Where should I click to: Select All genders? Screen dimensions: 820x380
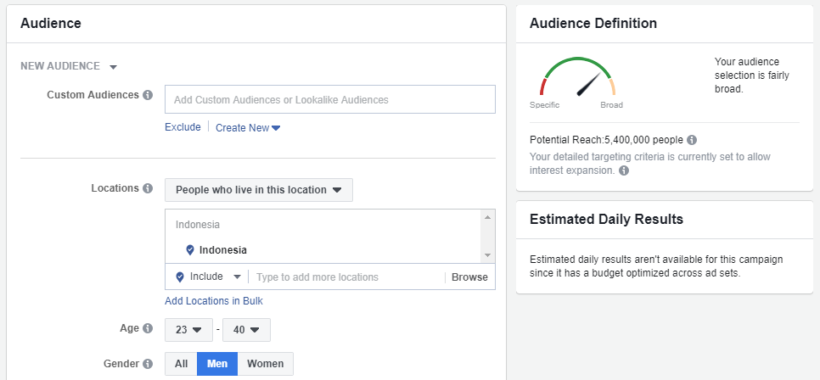181,364
